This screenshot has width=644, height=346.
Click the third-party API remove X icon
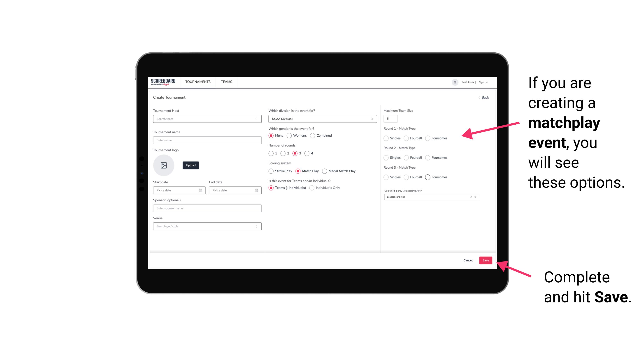click(471, 196)
